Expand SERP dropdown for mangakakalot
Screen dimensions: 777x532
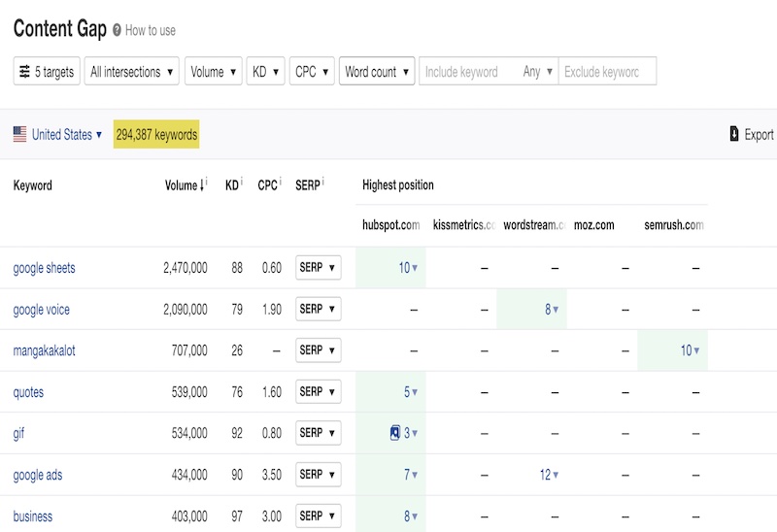[319, 350]
